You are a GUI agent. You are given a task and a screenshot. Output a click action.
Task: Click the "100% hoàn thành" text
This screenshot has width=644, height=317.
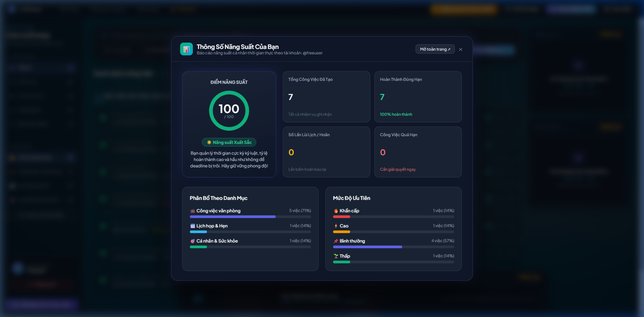[x=396, y=114]
